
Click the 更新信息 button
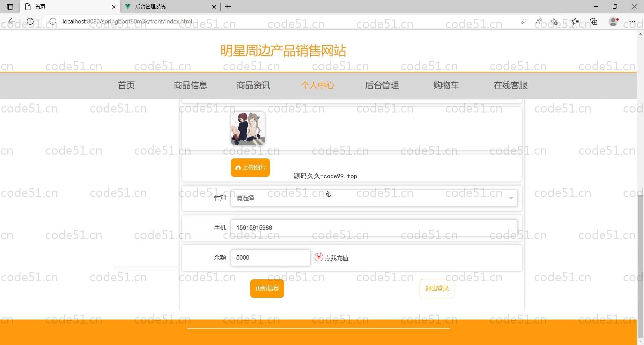pyautogui.click(x=267, y=288)
